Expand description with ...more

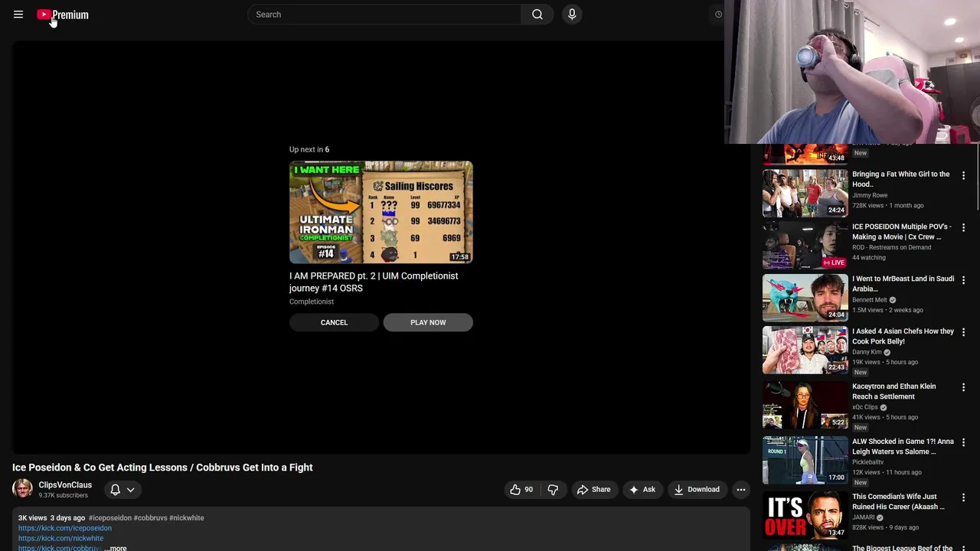(x=116, y=548)
